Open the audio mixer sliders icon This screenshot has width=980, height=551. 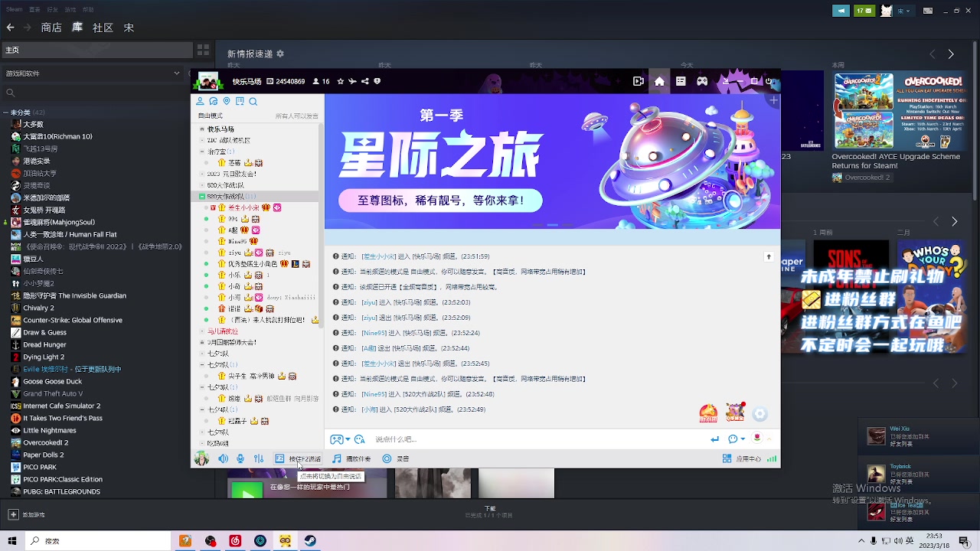coord(259,458)
